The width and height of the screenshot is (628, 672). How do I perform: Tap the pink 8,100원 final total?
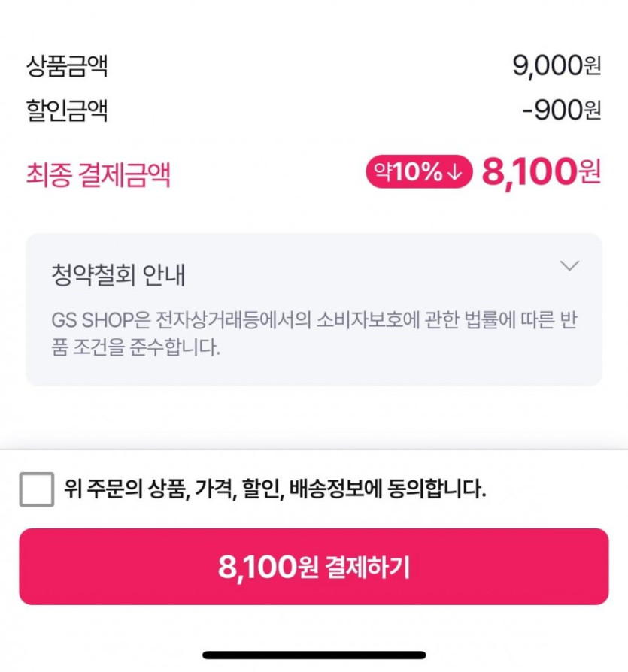point(541,173)
